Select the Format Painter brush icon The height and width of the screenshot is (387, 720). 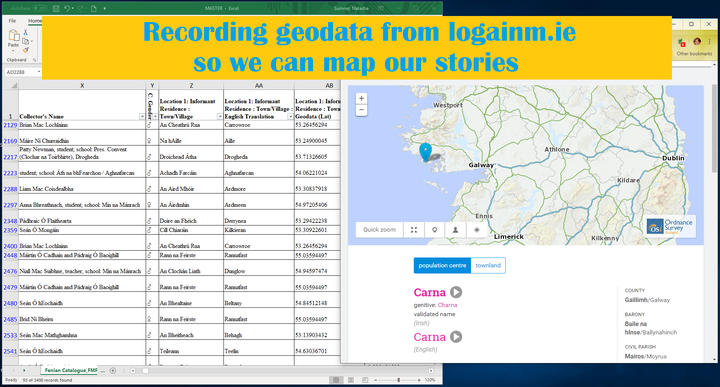[x=26, y=49]
